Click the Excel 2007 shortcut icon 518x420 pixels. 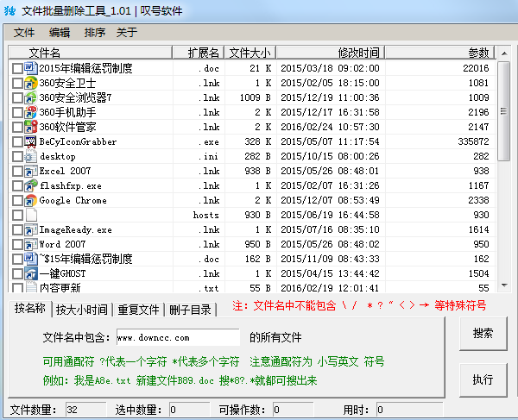click(31, 171)
